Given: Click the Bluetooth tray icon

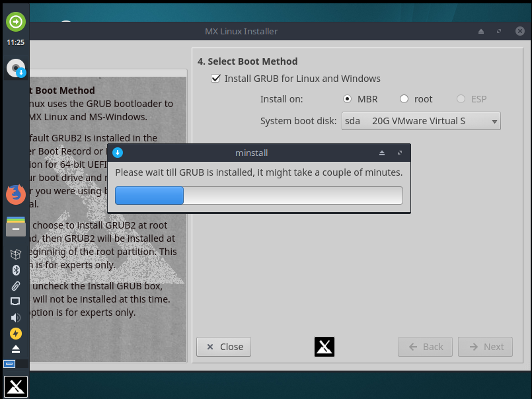Looking at the screenshot, I should pos(16,270).
